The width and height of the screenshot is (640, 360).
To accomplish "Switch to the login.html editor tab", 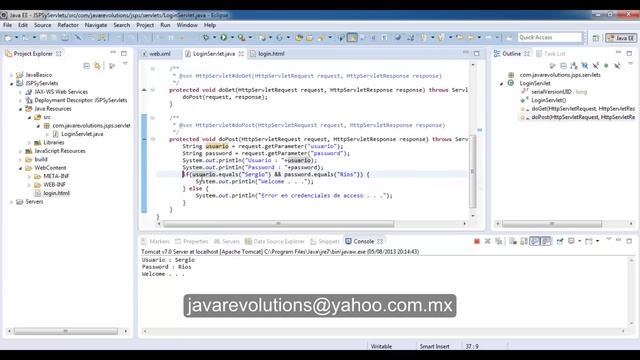I will [x=267, y=53].
